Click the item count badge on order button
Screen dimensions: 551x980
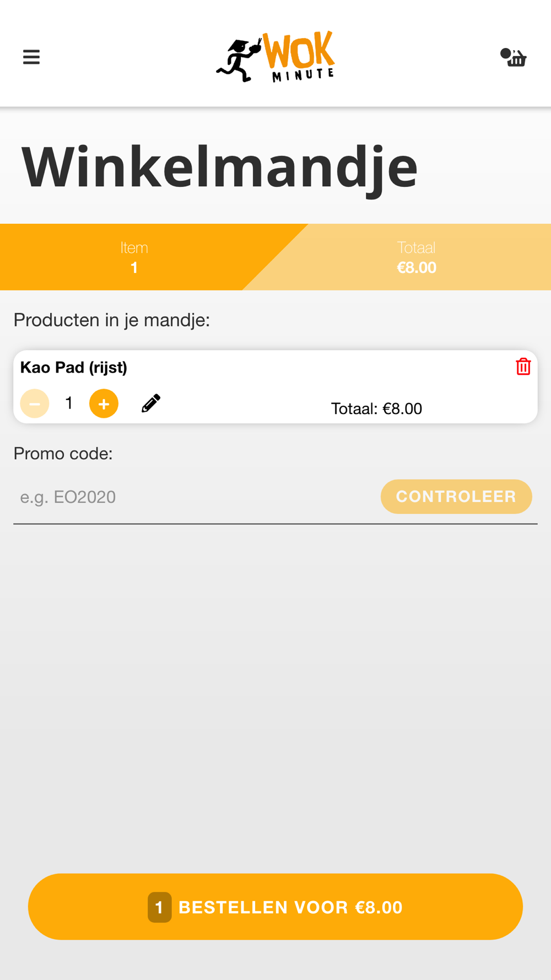coord(159,907)
